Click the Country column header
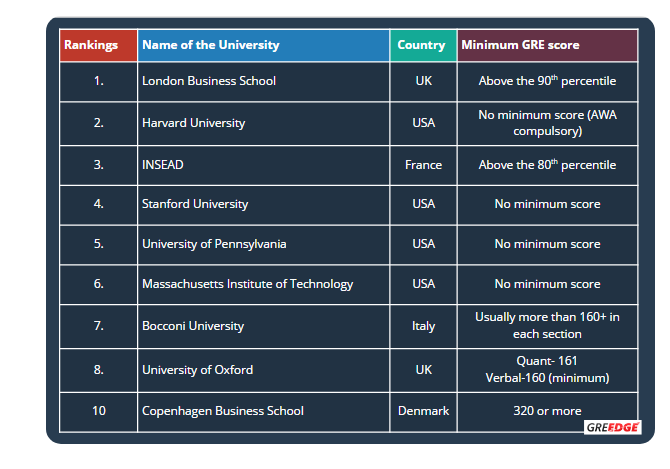This screenshot has width=670, height=469. (x=421, y=45)
